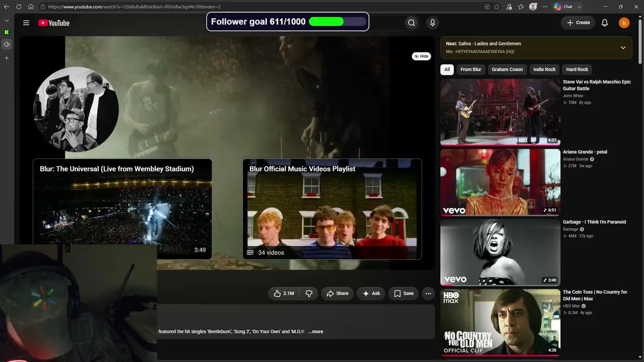This screenshot has height=362, width=644.
Task: Select the YouTube tab playing audio in sidebar
Action: (x=7, y=44)
